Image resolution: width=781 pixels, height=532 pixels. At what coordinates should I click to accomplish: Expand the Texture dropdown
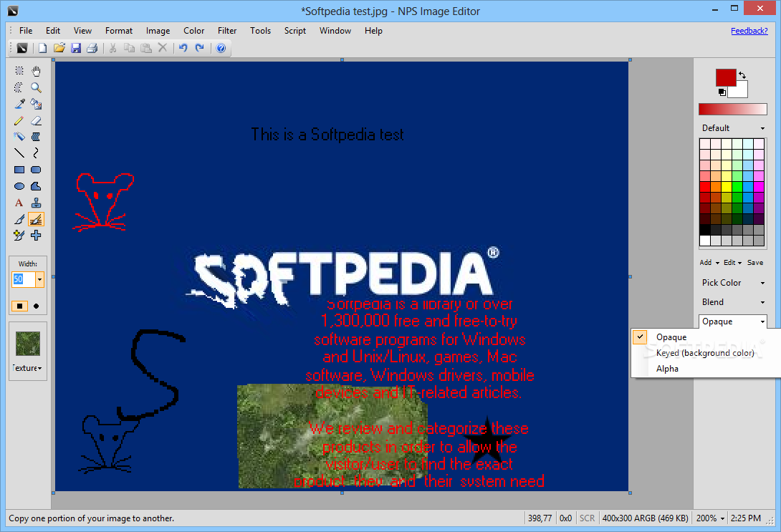(28, 368)
